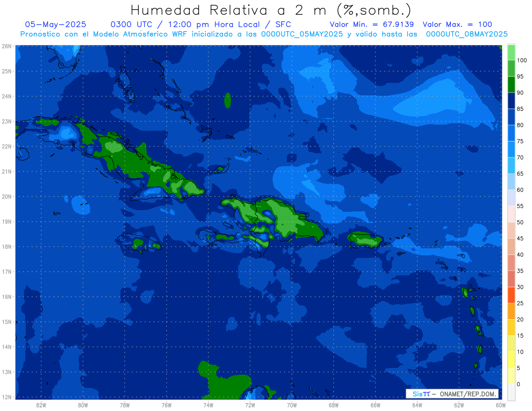Select the date text '05-May-2025'
The image size is (532, 411).
(55, 24)
